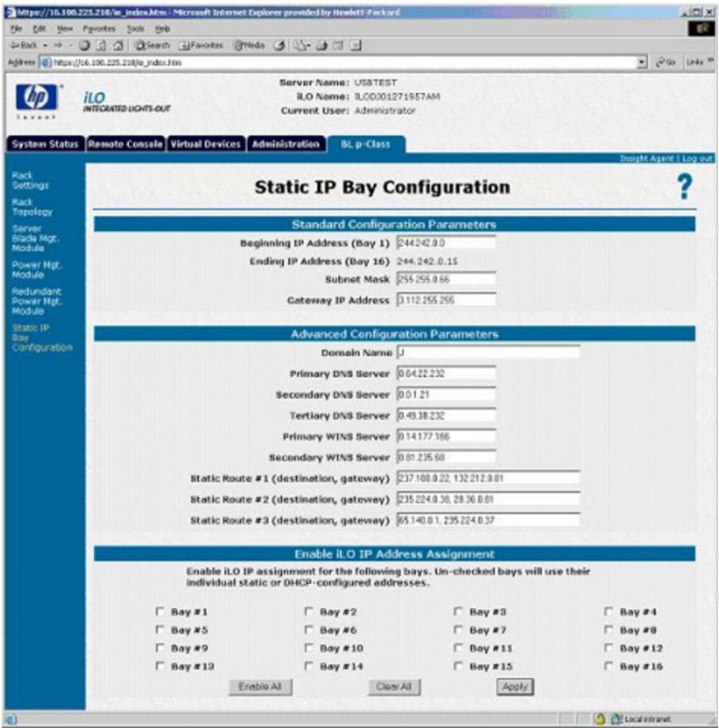Click the Enable All button
Screen dimensions: 719x728
coord(260,686)
